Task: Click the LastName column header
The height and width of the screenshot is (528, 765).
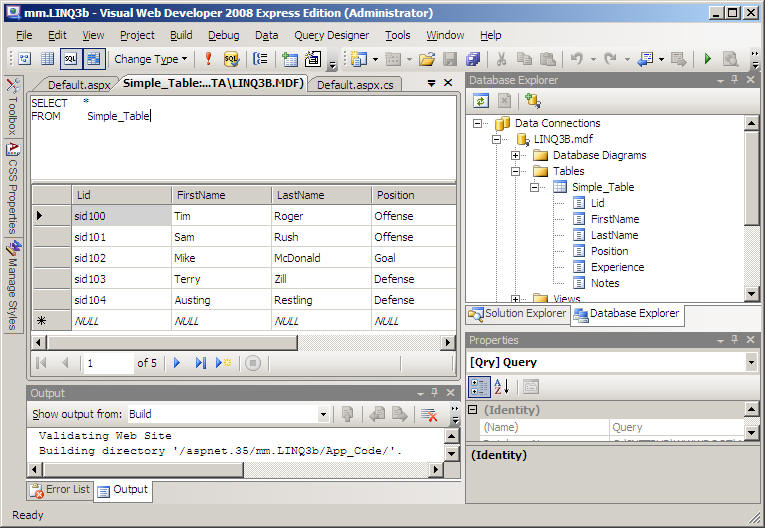Action: click(x=321, y=195)
